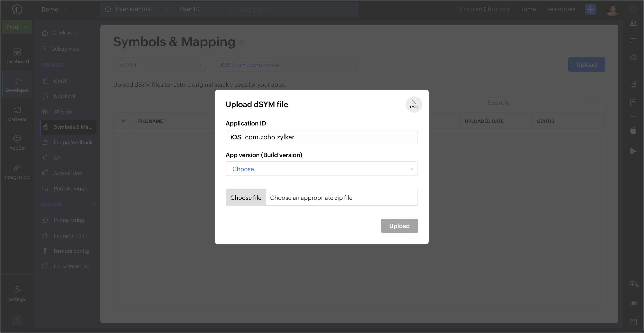
Task: Click the Application ID input field
Action: point(322,137)
